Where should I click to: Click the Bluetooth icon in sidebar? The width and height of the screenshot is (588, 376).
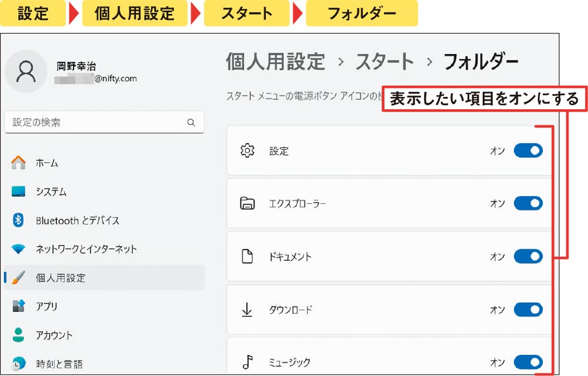18,220
